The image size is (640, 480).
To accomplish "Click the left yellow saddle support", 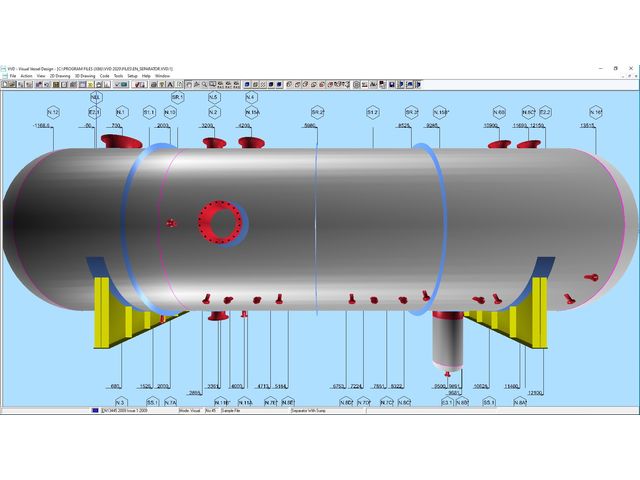I will pos(117,312).
